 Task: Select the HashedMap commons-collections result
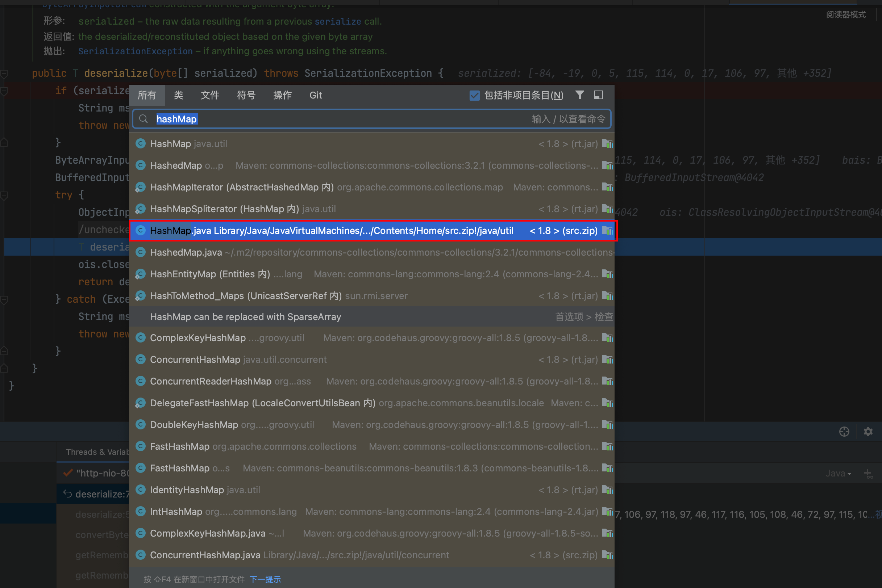[x=371, y=165]
